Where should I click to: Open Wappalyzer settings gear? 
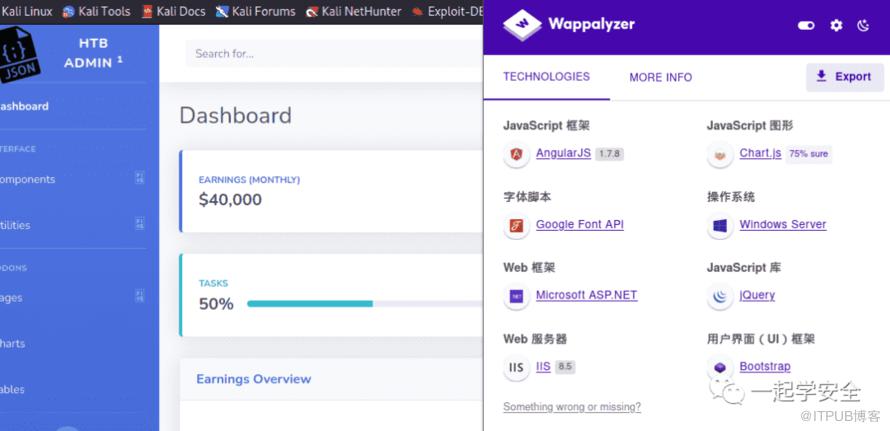pyautogui.click(x=836, y=26)
